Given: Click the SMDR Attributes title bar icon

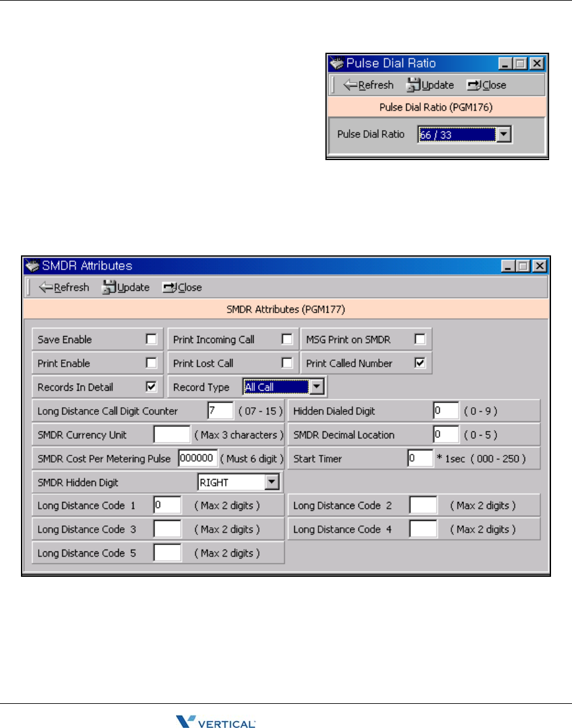Looking at the screenshot, I should 32,266.
